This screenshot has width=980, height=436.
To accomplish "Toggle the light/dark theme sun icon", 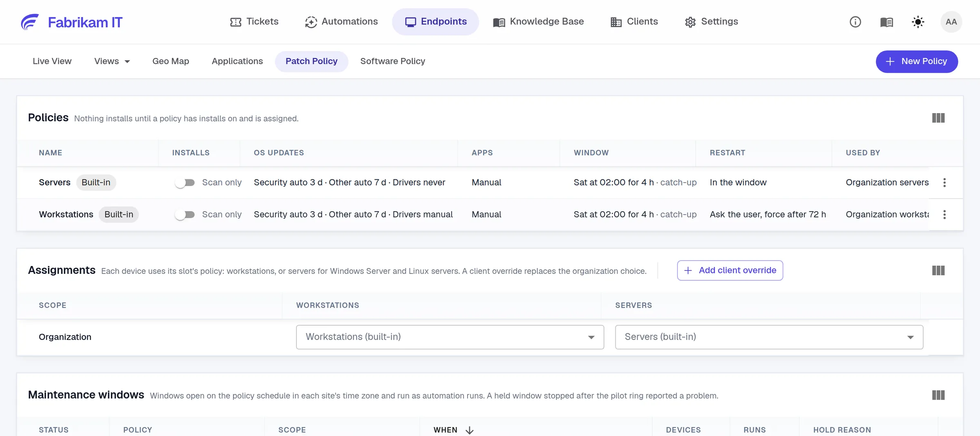I will click(x=918, y=22).
